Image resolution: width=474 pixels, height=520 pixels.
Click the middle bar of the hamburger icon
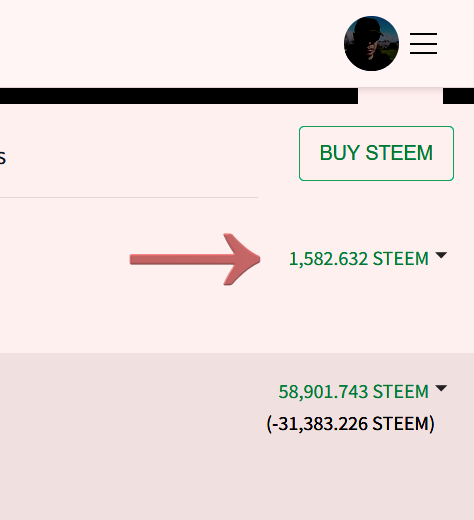click(x=423, y=43)
